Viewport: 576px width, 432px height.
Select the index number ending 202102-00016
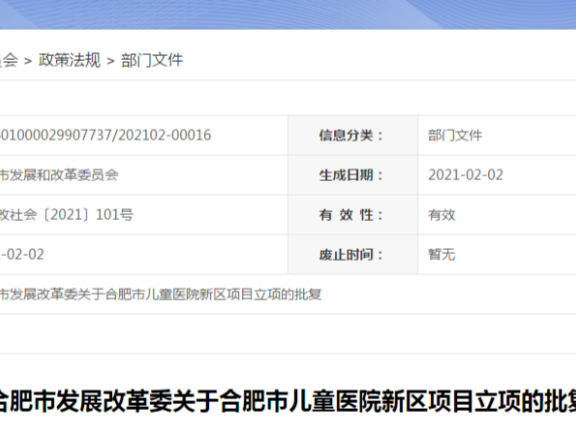(x=105, y=135)
